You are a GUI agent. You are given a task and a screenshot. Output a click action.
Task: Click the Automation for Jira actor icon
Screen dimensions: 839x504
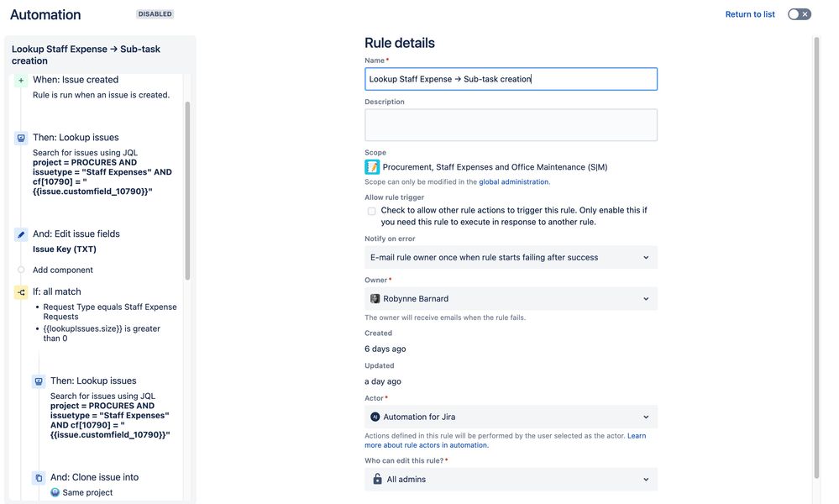[375, 417]
